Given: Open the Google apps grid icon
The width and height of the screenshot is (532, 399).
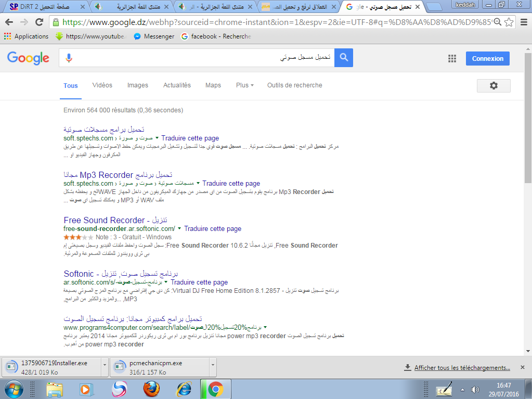Looking at the screenshot, I should pos(452,59).
